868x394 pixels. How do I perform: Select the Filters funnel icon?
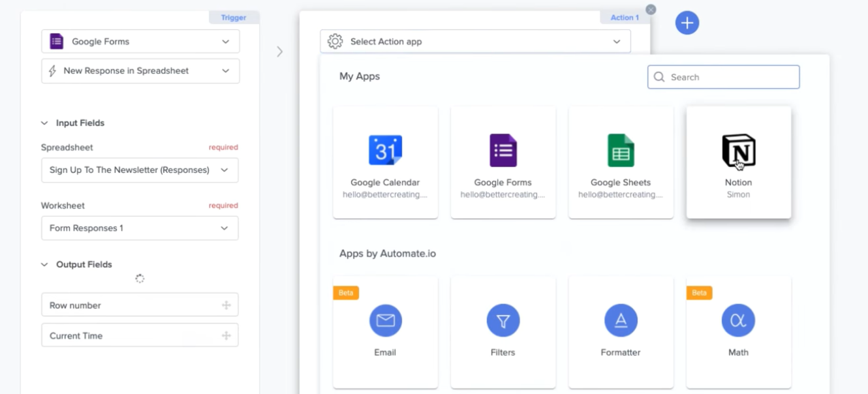(x=503, y=320)
